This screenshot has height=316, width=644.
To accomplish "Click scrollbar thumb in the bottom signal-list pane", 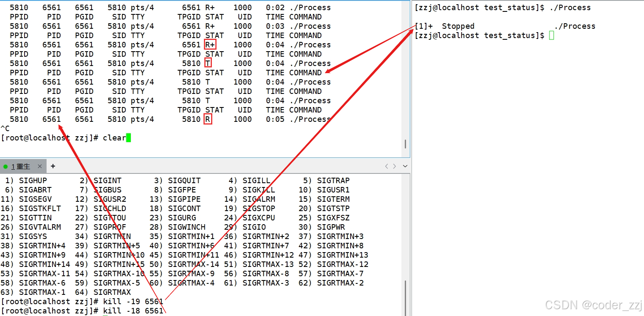I will tap(405, 298).
